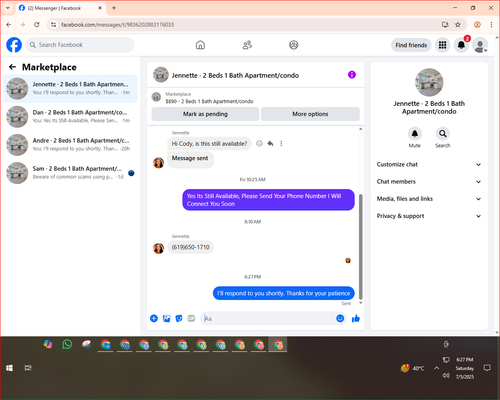Expand Chat members section
This screenshot has width=500, height=400.
point(429,182)
